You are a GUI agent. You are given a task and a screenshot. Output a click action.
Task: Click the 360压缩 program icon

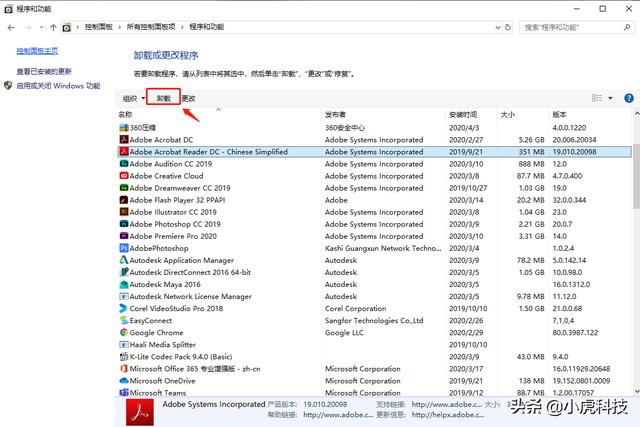(x=124, y=128)
